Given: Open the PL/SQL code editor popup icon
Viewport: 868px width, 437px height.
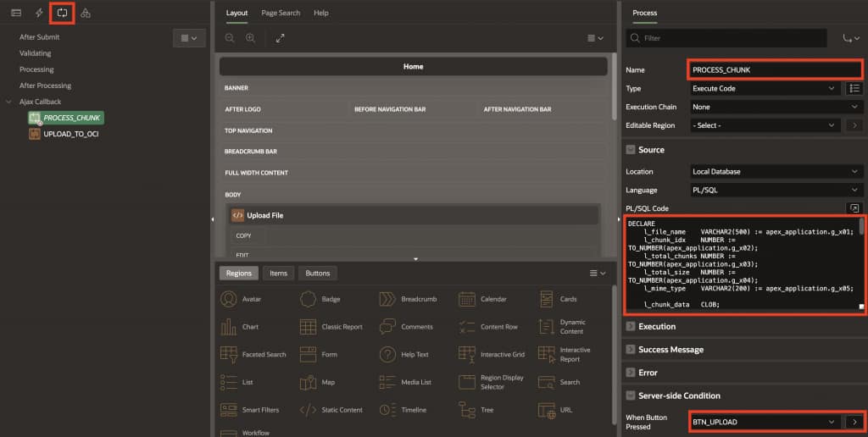Looking at the screenshot, I should pos(854,208).
